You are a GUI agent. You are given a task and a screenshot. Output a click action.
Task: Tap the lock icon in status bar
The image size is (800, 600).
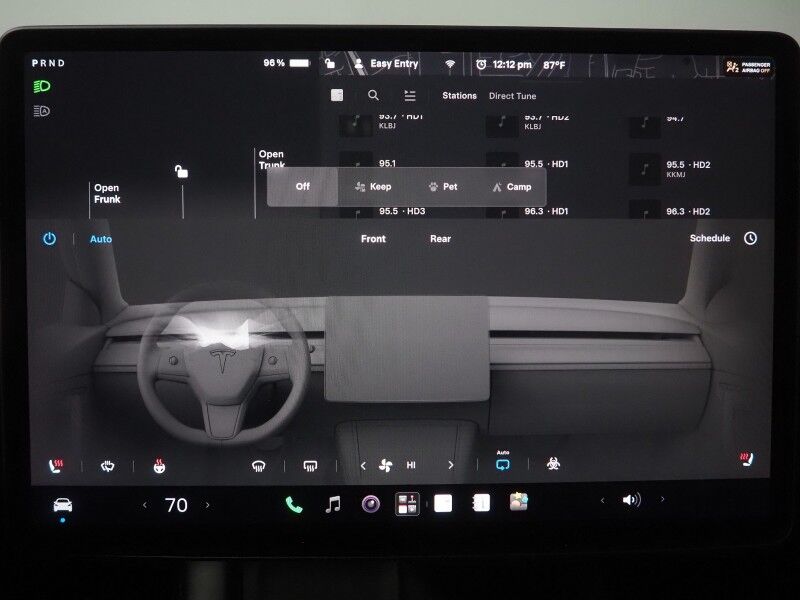(330, 64)
